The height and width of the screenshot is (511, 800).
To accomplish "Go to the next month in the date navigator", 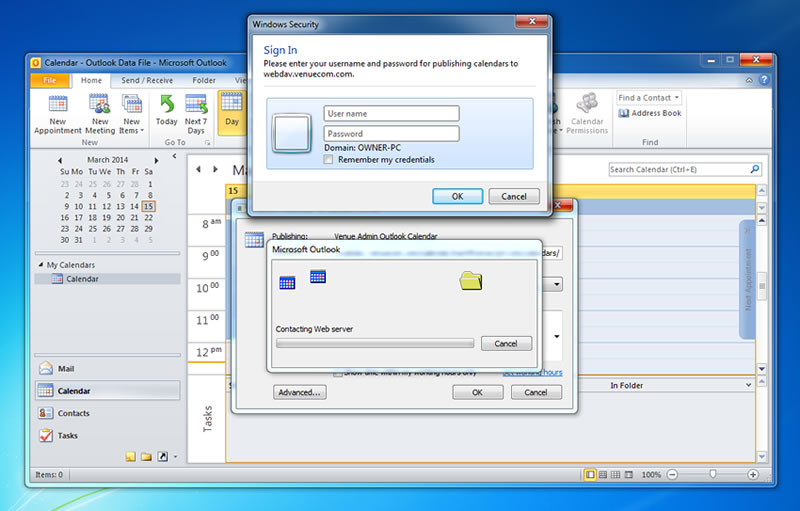I will point(156,160).
